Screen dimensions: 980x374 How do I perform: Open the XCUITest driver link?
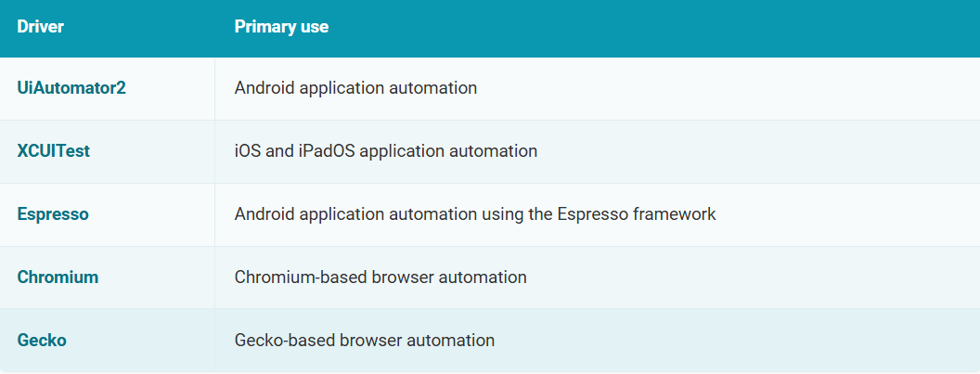click(53, 151)
